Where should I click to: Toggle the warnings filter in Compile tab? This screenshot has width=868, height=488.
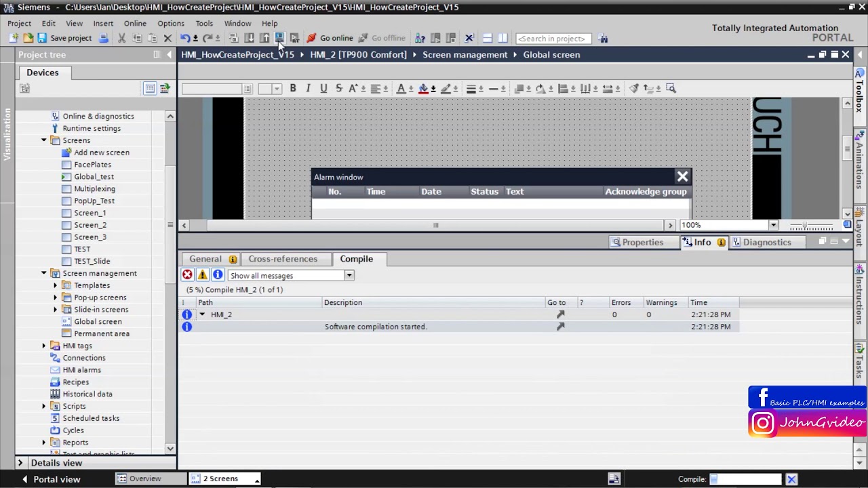[202, 274]
